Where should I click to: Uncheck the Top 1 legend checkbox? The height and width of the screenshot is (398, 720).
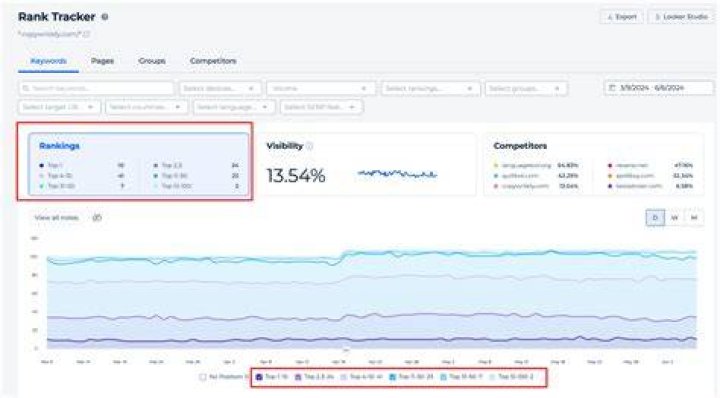pyautogui.click(x=259, y=377)
